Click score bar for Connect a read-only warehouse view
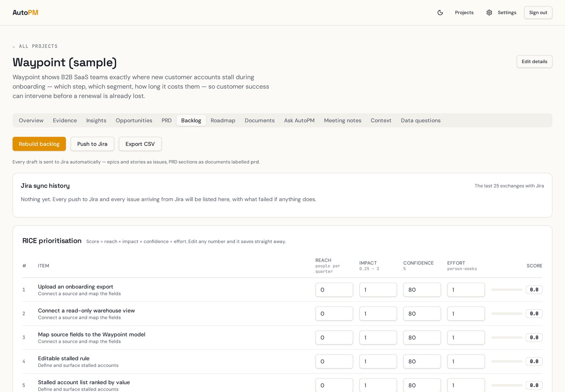The height and width of the screenshot is (392, 565). point(507,314)
